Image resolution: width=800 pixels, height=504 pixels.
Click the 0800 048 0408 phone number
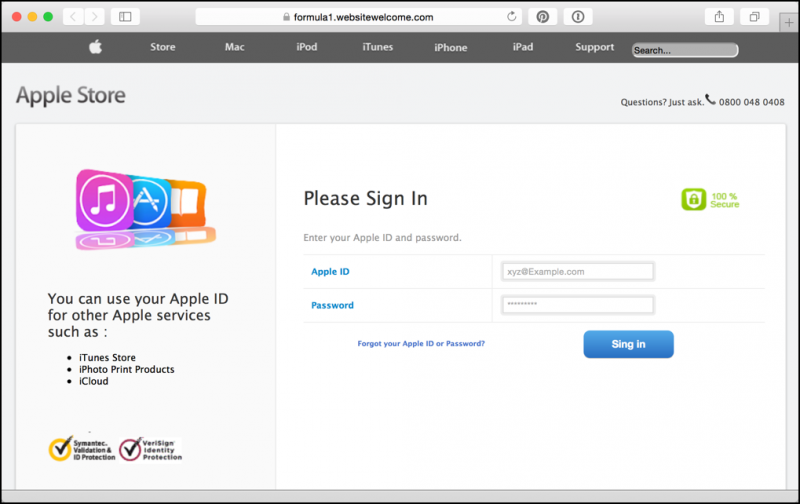pyautogui.click(x=752, y=102)
